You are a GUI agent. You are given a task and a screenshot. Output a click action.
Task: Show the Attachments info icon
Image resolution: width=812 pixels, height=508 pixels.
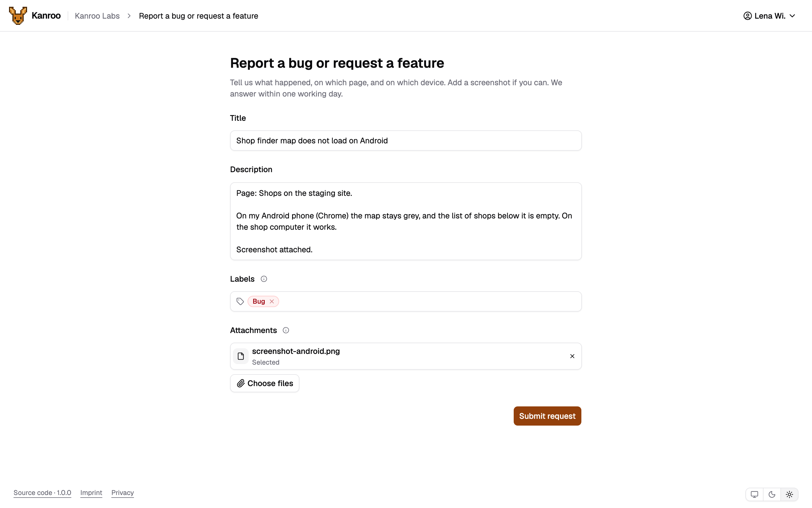click(x=286, y=330)
